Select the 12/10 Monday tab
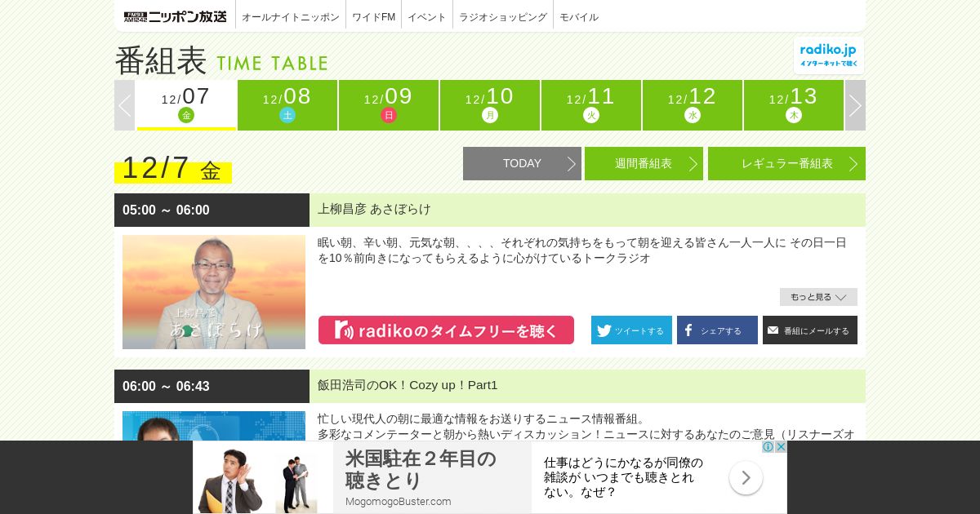 pos(490,105)
